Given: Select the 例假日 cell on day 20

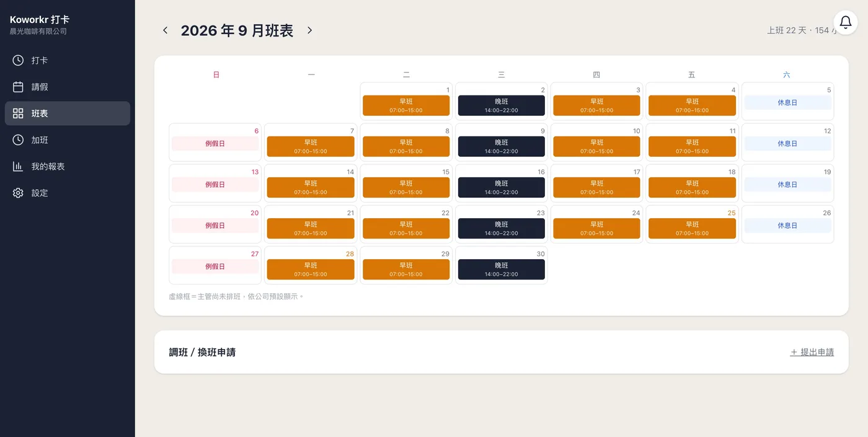Looking at the screenshot, I should [x=215, y=226].
